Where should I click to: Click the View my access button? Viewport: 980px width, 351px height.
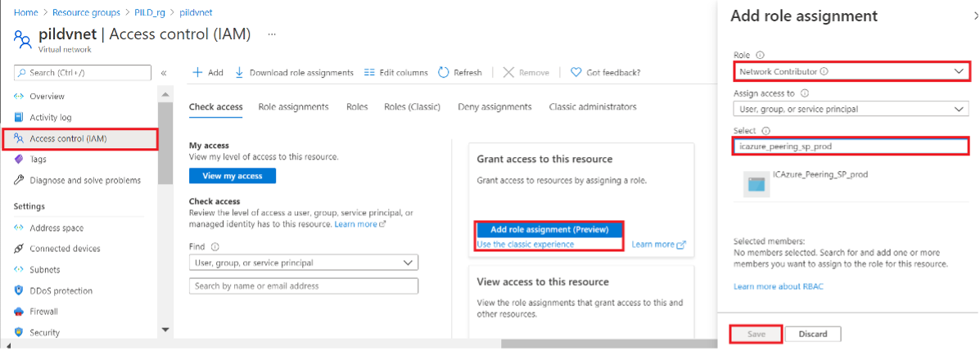pos(232,176)
